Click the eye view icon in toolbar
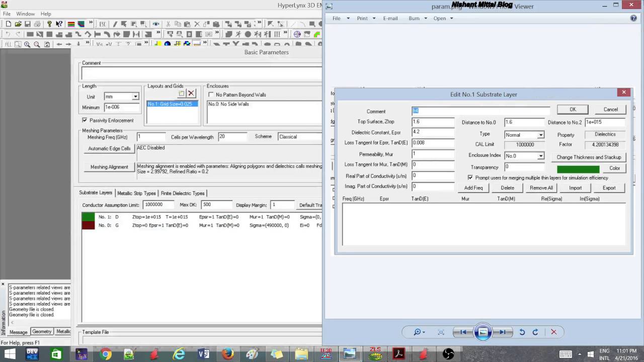The height and width of the screenshot is (362, 644). tap(156, 24)
